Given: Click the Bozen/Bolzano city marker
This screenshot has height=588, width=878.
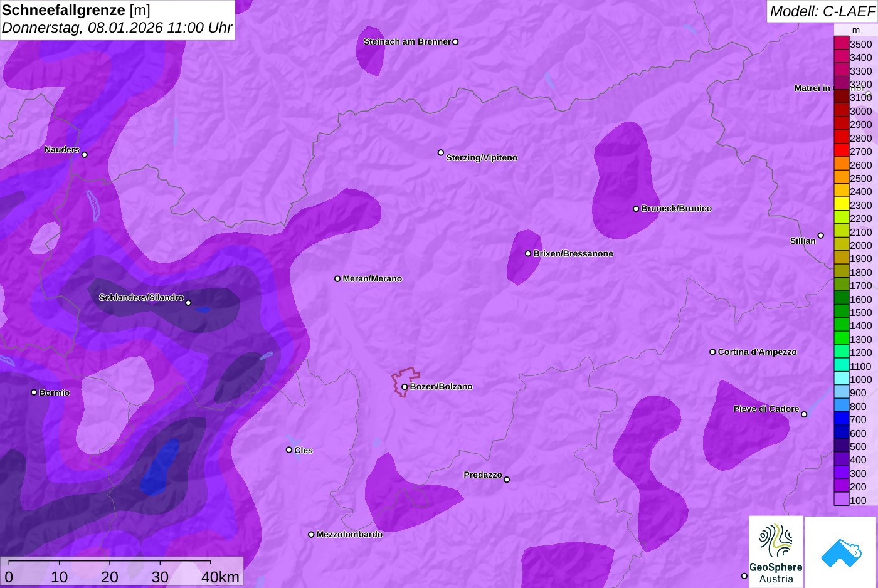Looking at the screenshot, I should (405, 387).
